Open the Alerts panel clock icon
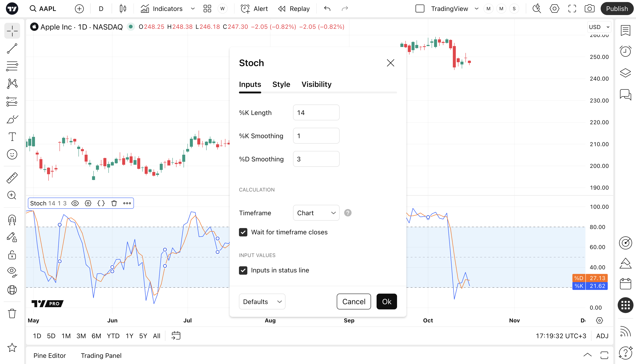This screenshot has width=636, height=364. pos(625,51)
